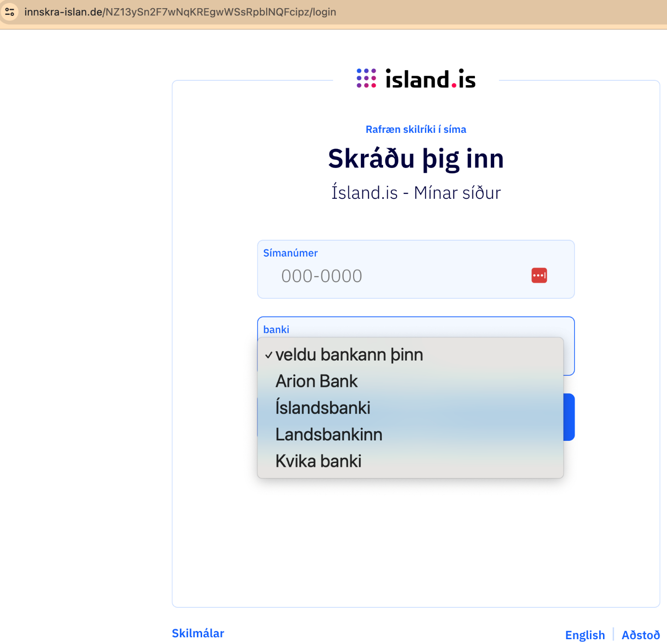Open the Aðstoð help link
The width and height of the screenshot is (667, 644).
tap(641, 635)
